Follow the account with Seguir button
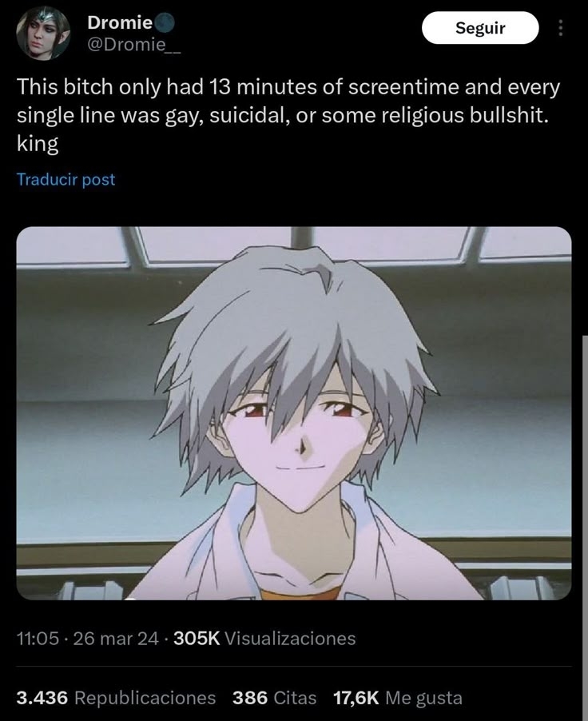 [480, 28]
